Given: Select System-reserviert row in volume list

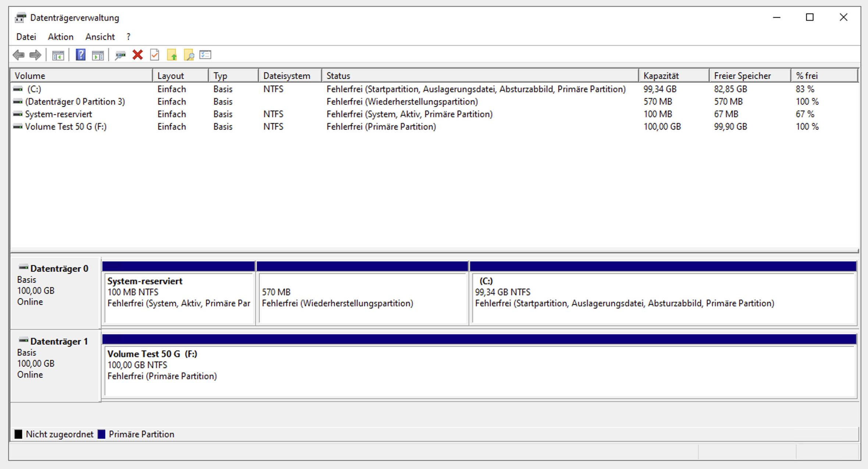Looking at the screenshot, I should 58,114.
